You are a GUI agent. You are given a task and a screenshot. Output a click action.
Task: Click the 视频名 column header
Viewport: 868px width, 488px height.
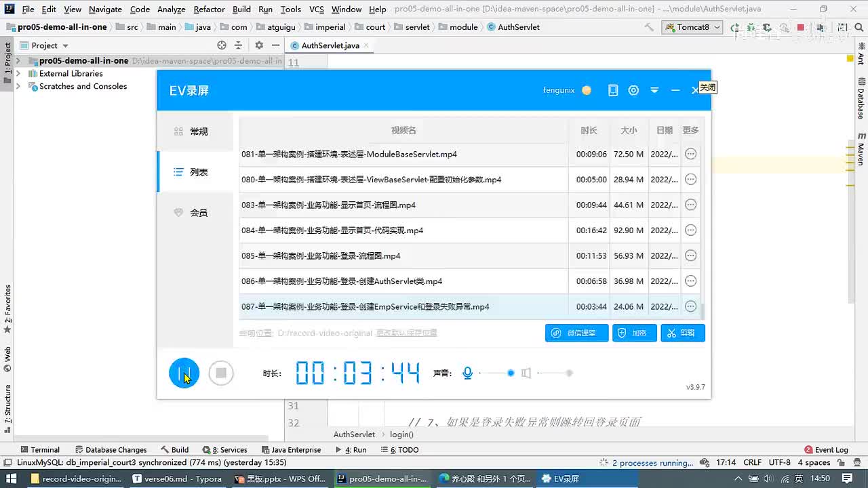tap(403, 130)
